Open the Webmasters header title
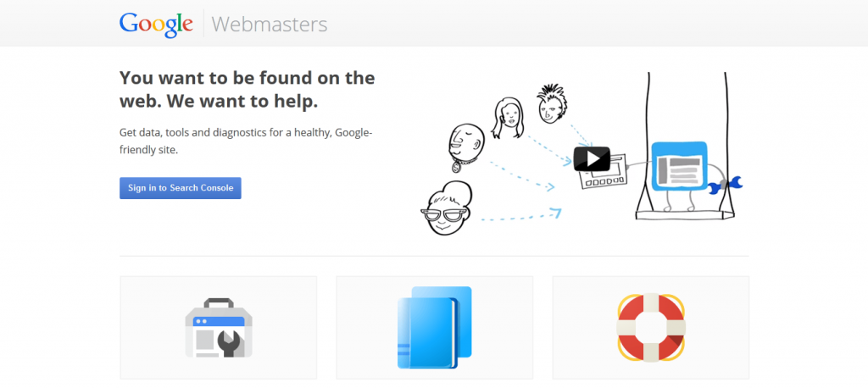868x388 pixels. [x=269, y=25]
